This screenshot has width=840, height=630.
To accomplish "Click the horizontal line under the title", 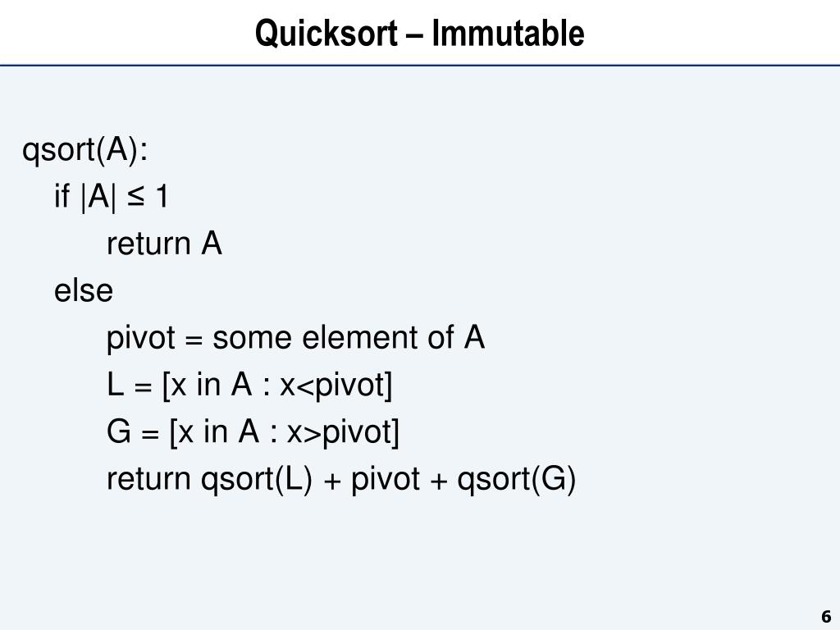I will [420, 66].
